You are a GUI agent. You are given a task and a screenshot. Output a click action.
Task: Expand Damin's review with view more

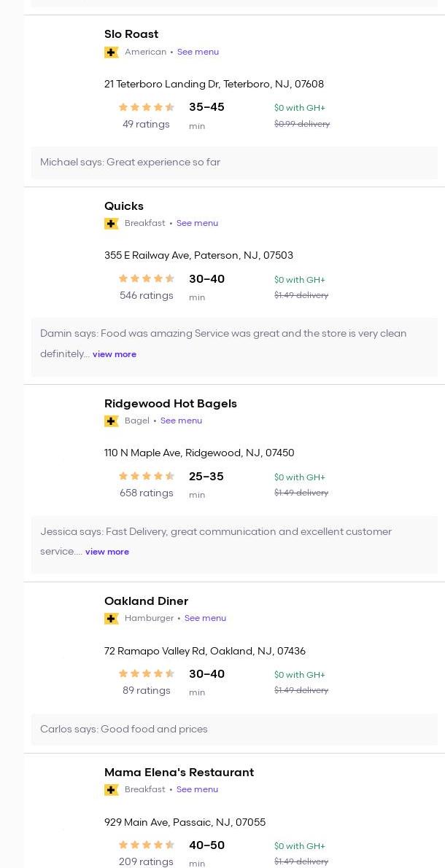[114, 354]
